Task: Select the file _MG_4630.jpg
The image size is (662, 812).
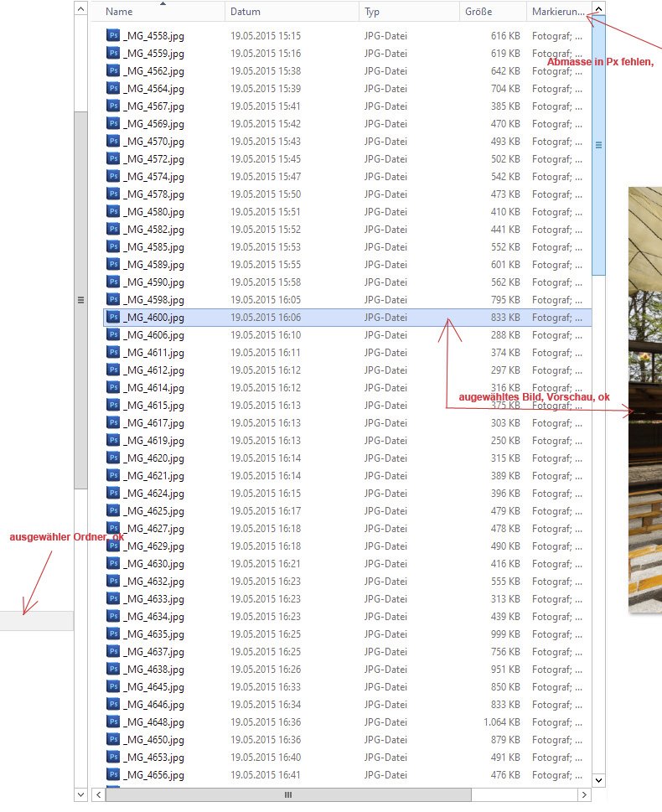Action: (155, 564)
